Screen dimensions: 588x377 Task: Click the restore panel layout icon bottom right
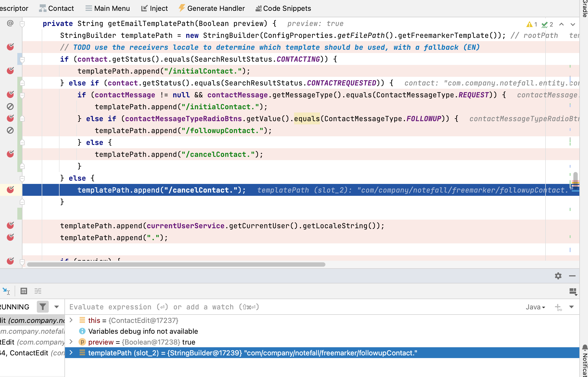point(573,290)
